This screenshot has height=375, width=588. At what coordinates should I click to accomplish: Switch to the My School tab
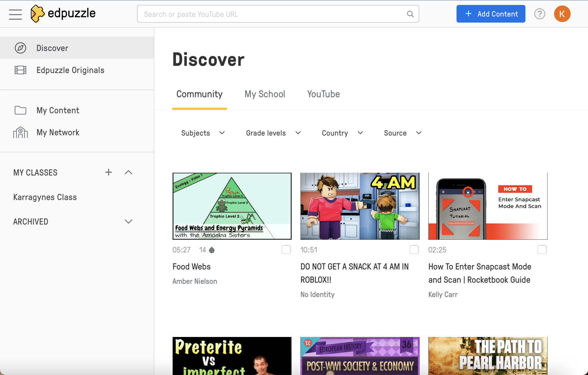(x=265, y=94)
